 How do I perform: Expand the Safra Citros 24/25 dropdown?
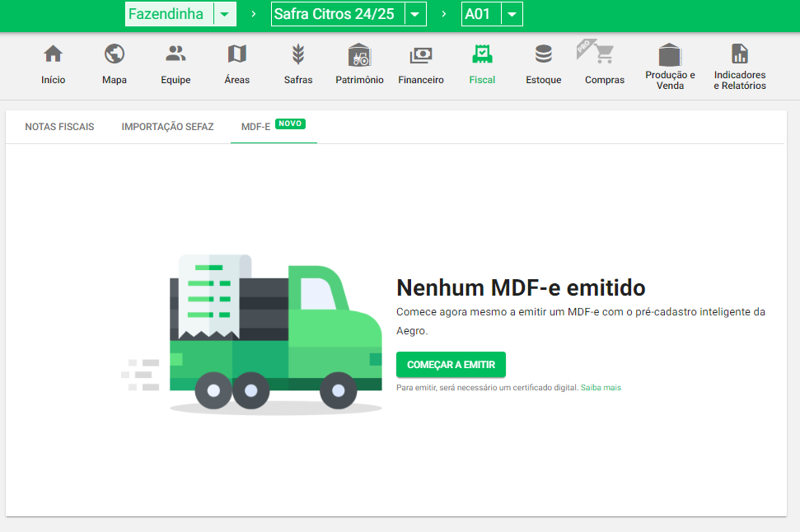(x=415, y=15)
